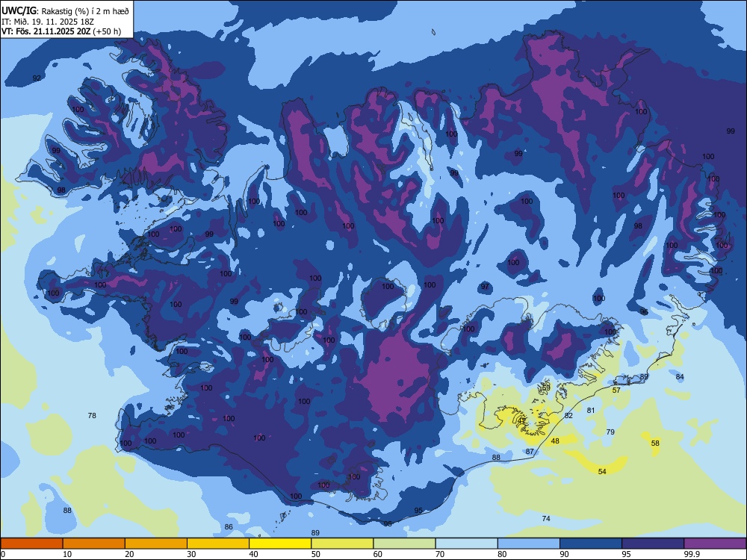Click the purple above-99.9 legend swatch
The width and height of the screenshot is (747, 560).
click(715, 544)
